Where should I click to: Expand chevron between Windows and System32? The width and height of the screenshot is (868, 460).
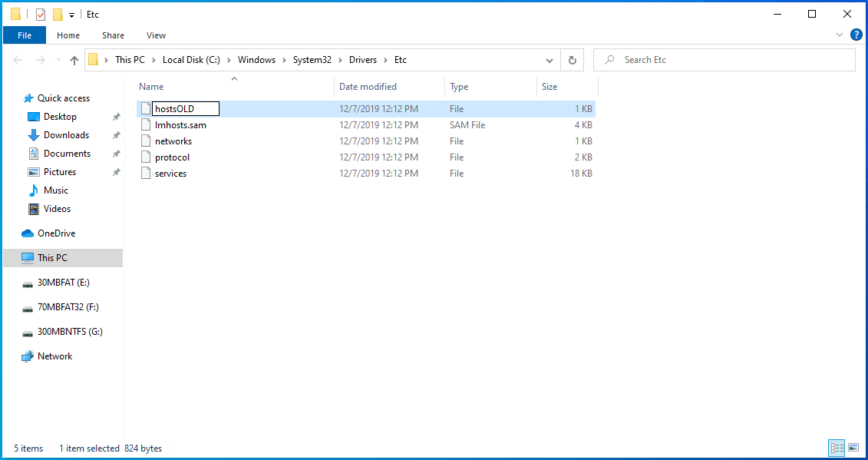click(285, 60)
